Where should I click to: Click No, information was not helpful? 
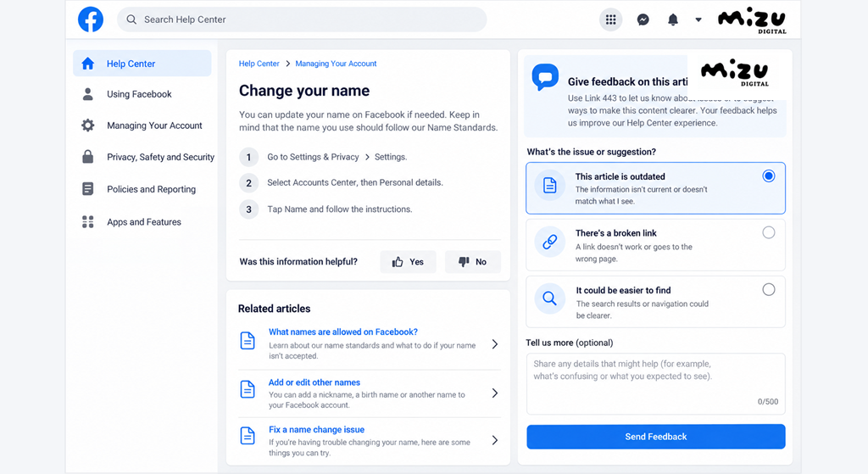coord(473,262)
